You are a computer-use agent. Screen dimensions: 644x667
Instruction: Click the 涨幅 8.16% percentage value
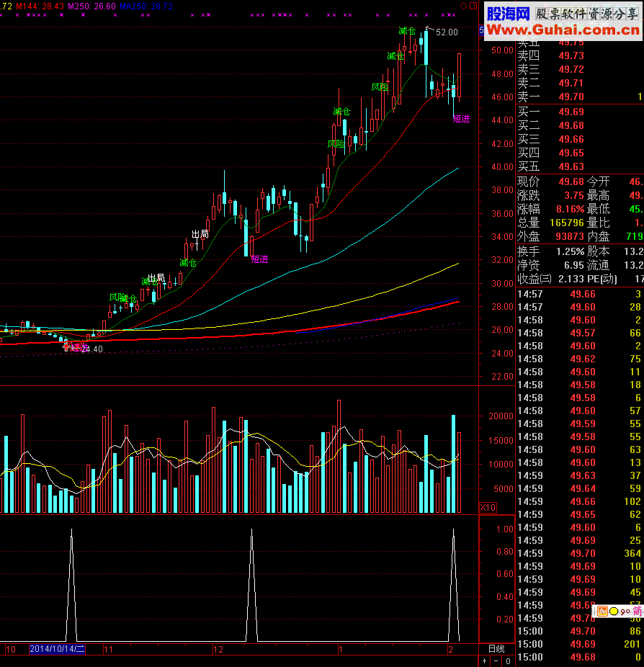571,209
